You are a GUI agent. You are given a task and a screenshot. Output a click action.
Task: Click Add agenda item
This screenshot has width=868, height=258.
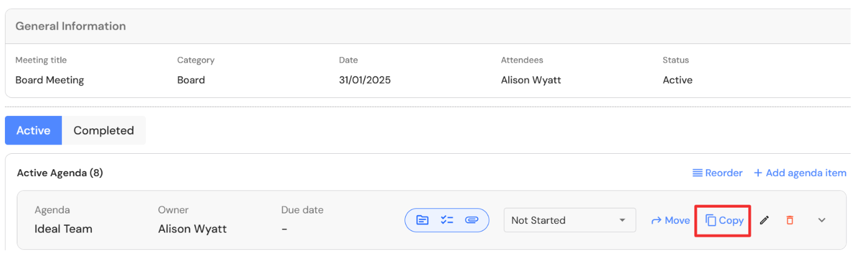pos(800,173)
